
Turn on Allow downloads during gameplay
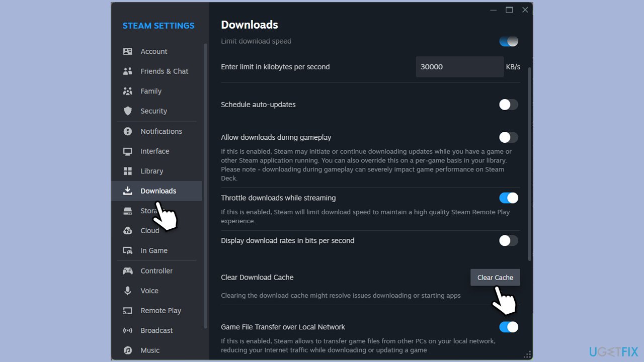coord(508,137)
